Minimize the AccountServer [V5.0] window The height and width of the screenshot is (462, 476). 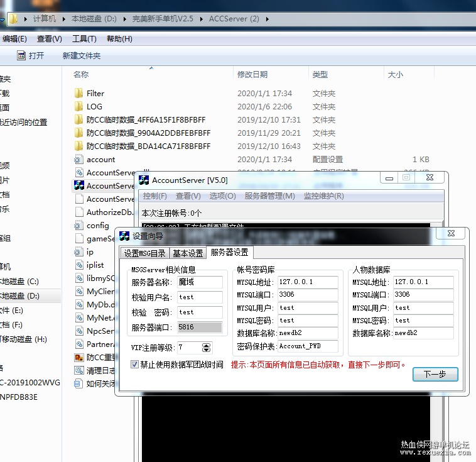(x=389, y=178)
